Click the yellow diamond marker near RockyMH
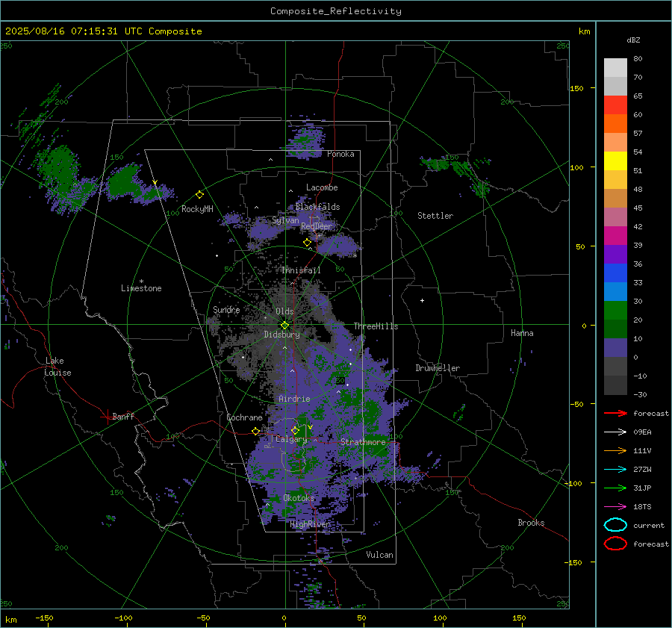The image size is (672, 628). [199, 195]
